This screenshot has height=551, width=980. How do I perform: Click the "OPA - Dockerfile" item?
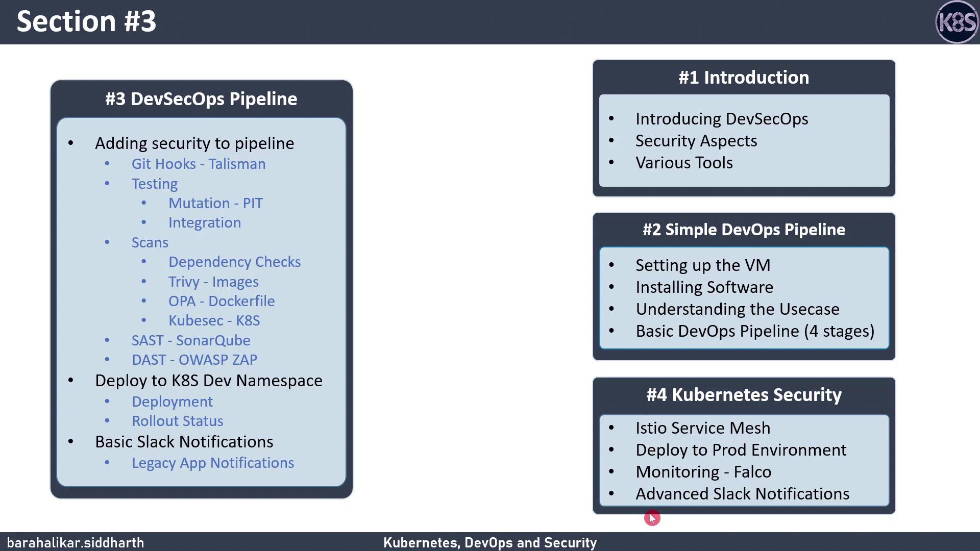tap(222, 301)
